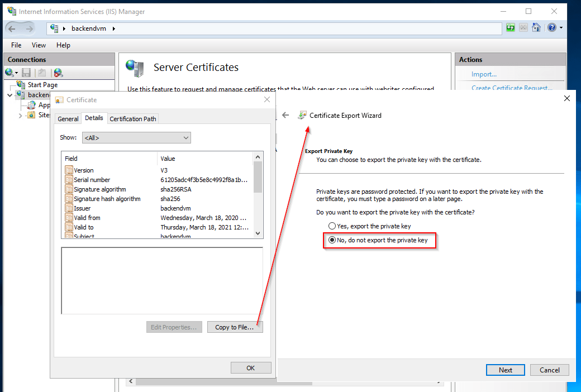Click the Save icon in Connections toolbar
This screenshot has width=581, height=392.
tap(26, 73)
